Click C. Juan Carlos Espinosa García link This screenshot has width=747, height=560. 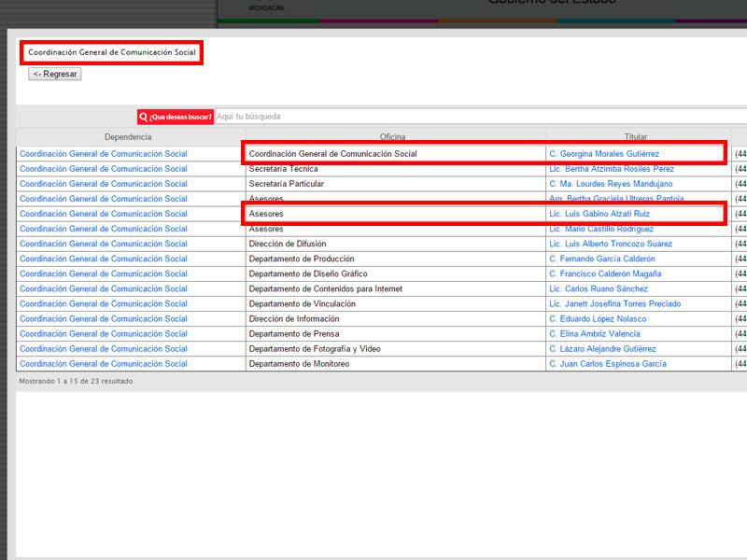pyautogui.click(x=608, y=363)
